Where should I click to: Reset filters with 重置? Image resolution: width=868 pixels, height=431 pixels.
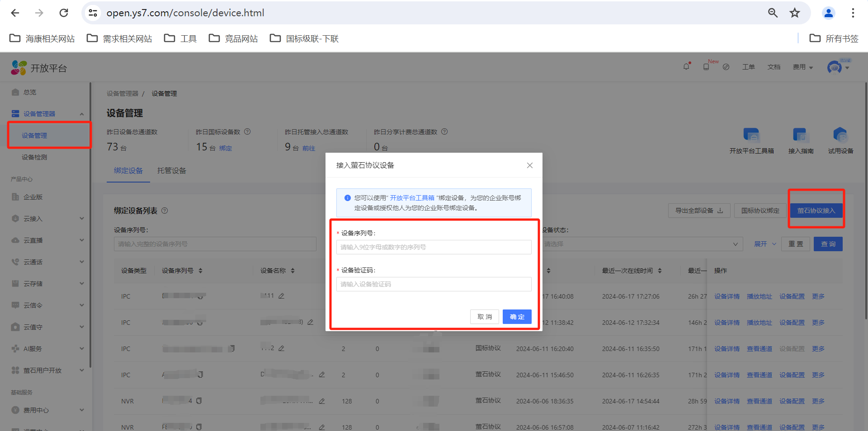point(796,244)
